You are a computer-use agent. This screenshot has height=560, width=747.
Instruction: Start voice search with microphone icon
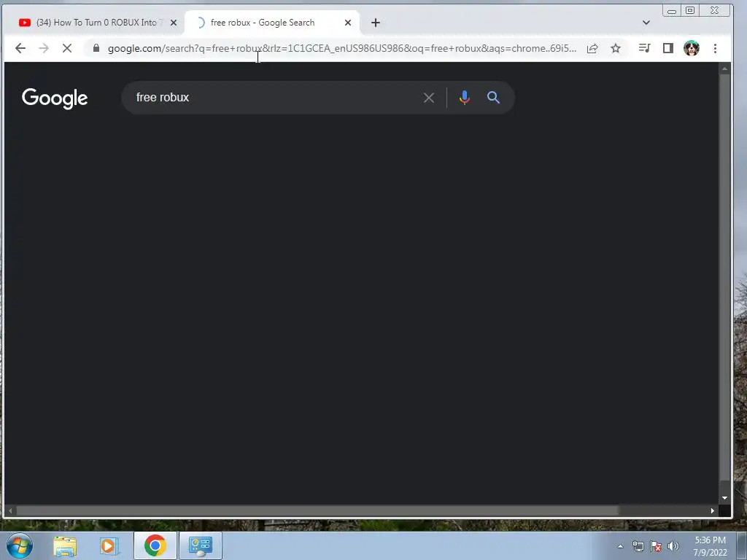[465, 98]
